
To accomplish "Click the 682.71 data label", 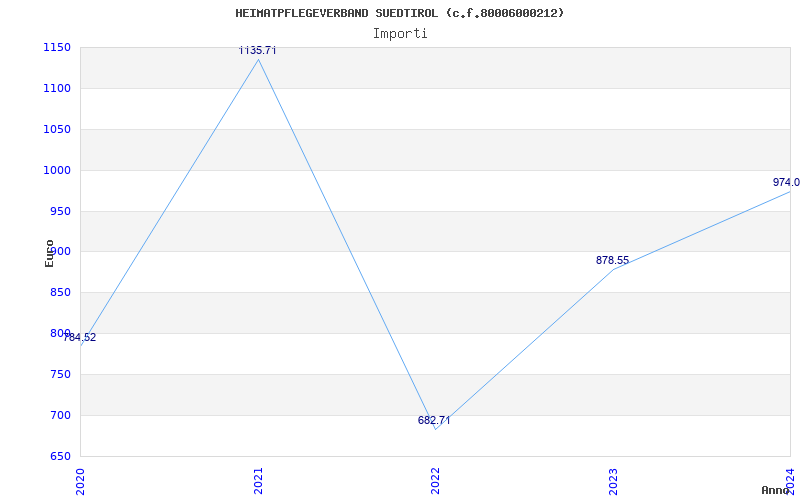I will [434, 420].
